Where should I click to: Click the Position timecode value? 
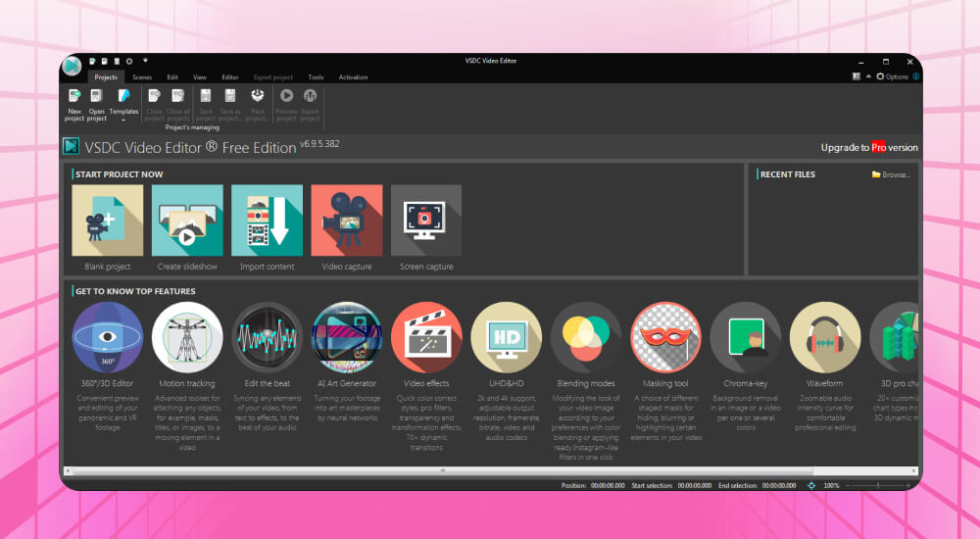pos(608,485)
